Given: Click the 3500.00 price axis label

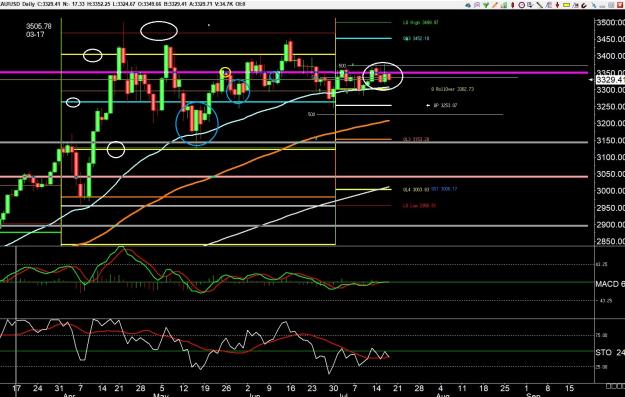Looking at the screenshot, I should pyautogui.click(x=610, y=22).
